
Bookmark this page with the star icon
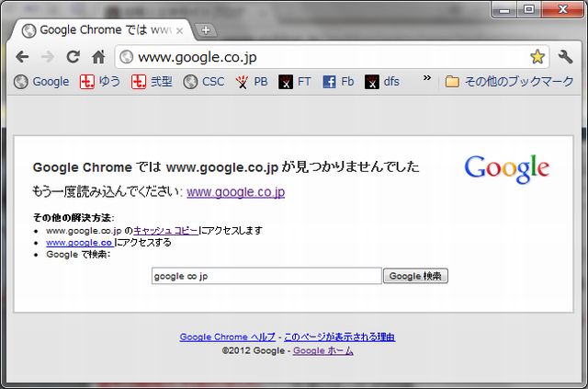pyautogui.click(x=537, y=57)
